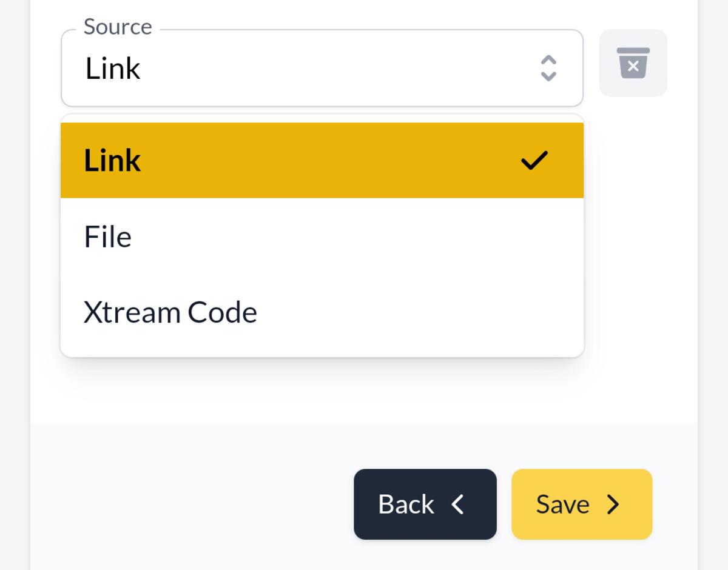The width and height of the screenshot is (728, 570).
Task: Click the checkmark beside the Link option
Action: coord(534,160)
